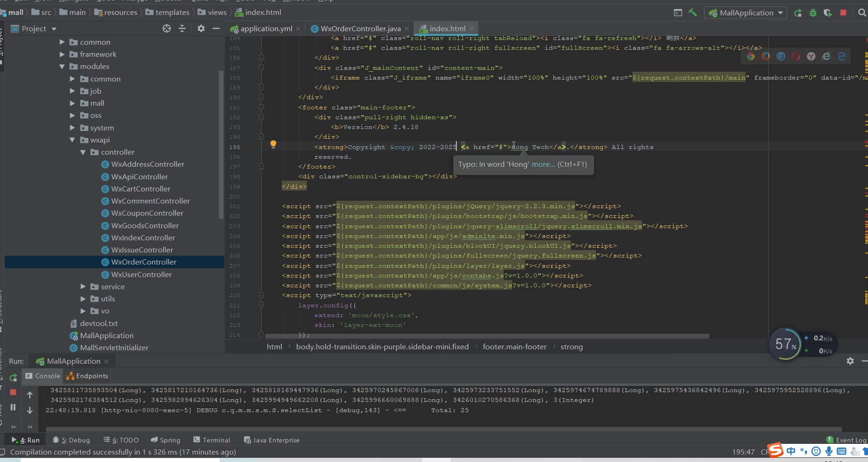The width and height of the screenshot is (868, 462).
Task: Click the Debug bug icon in toolbar
Action: click(x=813, y=13)
